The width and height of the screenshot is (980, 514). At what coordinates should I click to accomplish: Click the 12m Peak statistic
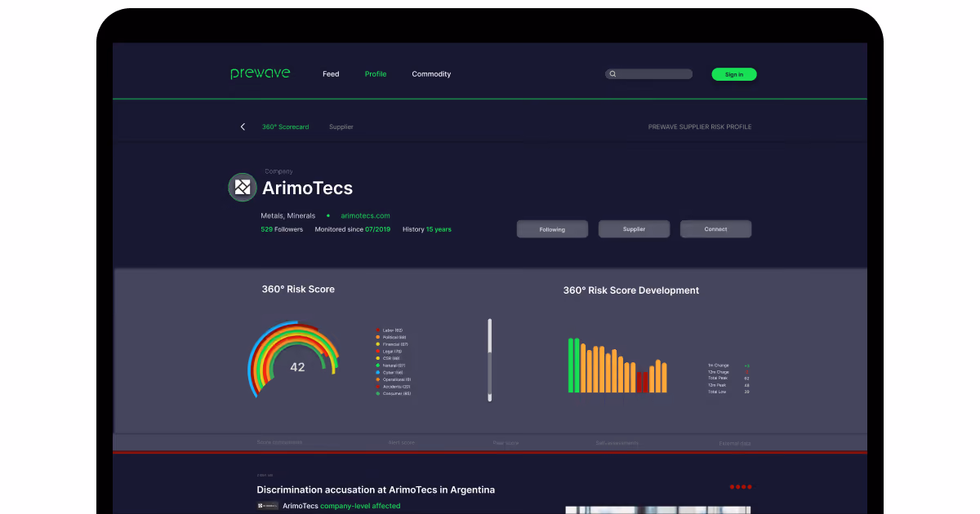click(x=728, y=385)
